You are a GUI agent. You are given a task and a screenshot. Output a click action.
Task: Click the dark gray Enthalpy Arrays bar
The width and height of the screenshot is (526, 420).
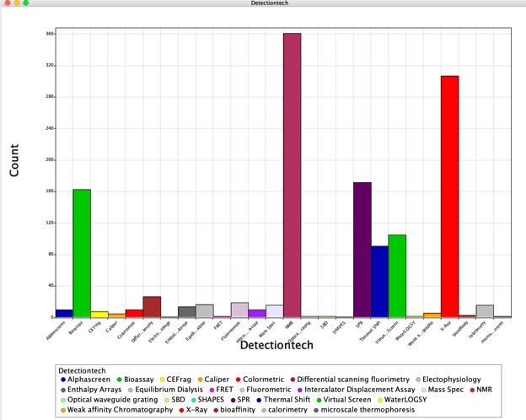187,312
